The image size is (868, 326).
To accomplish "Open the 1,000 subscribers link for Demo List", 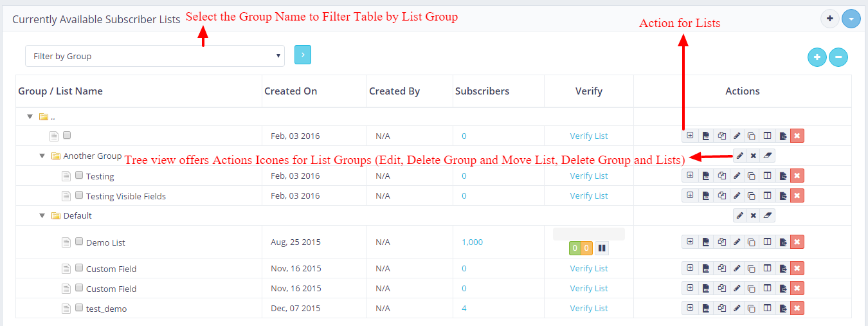I will (x=472, y=242).
